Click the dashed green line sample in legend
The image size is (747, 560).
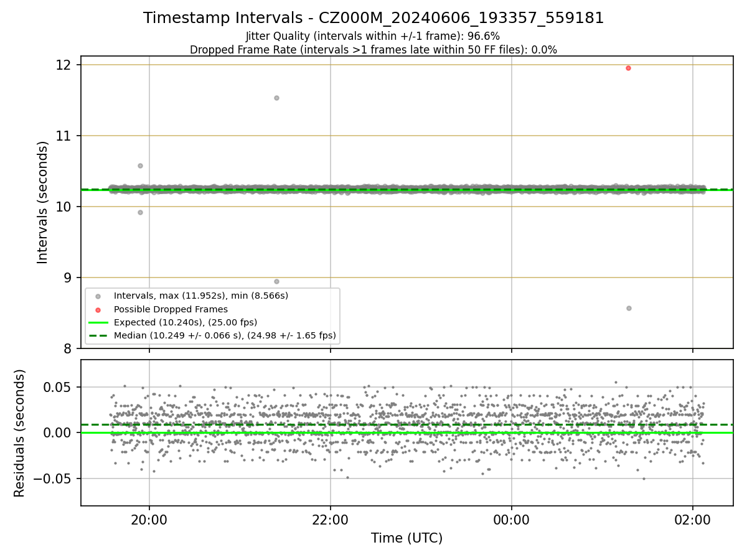click(x=98, y=335)
